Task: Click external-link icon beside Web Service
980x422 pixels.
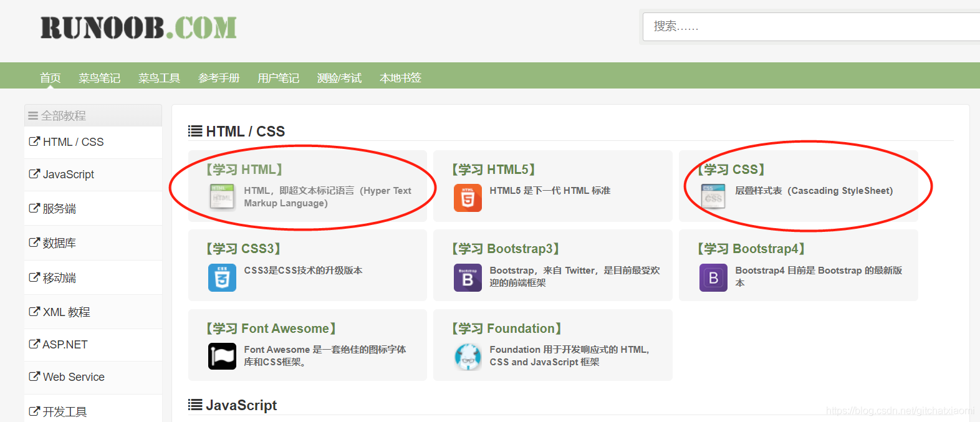Action: (x=34, y=376)
